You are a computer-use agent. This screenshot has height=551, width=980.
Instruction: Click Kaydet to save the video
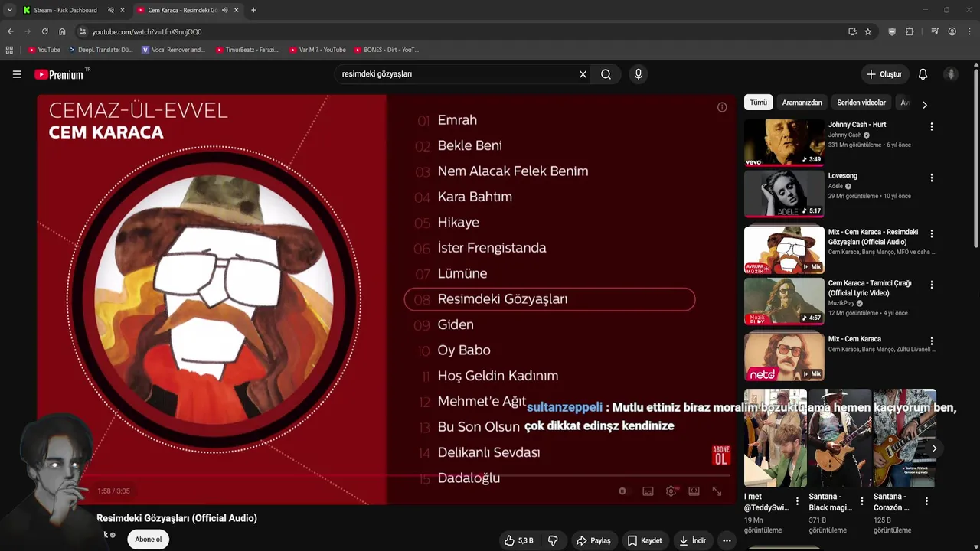645,540
